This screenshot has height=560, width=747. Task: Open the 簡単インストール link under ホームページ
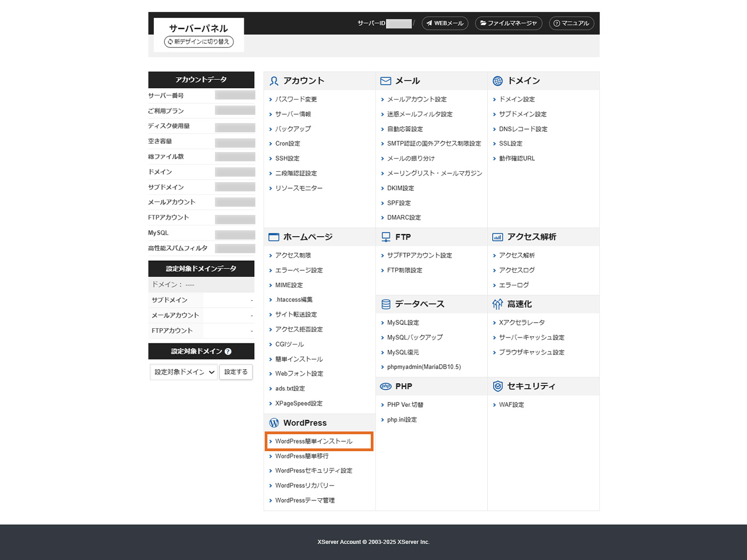[x=299, y=359]
